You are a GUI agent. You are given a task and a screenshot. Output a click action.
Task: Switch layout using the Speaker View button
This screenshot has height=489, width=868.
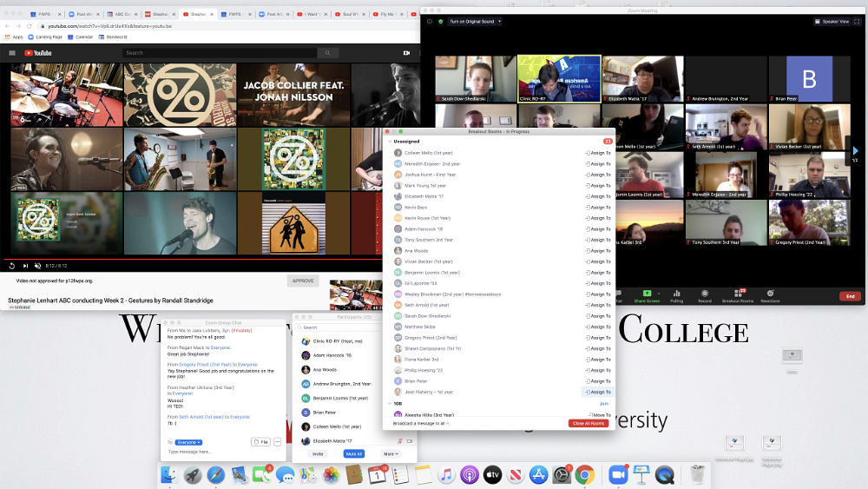pyautogui.click(x=832, y=22)
